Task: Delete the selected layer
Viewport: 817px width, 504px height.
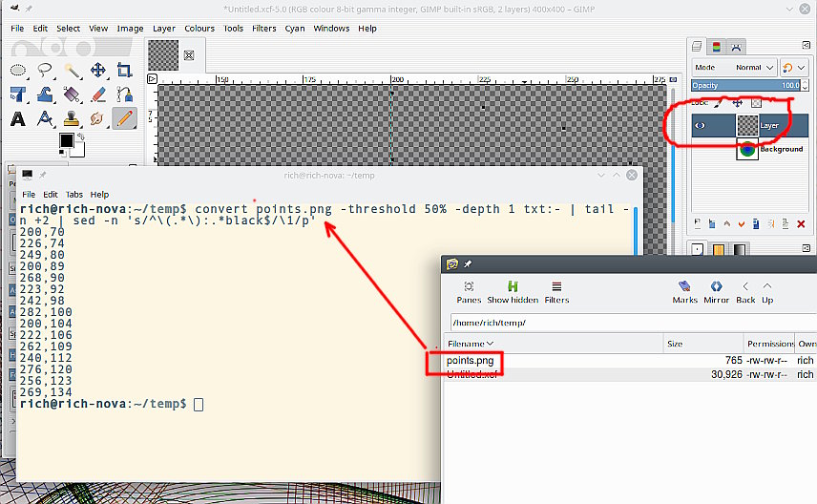Action: (802, 224)
